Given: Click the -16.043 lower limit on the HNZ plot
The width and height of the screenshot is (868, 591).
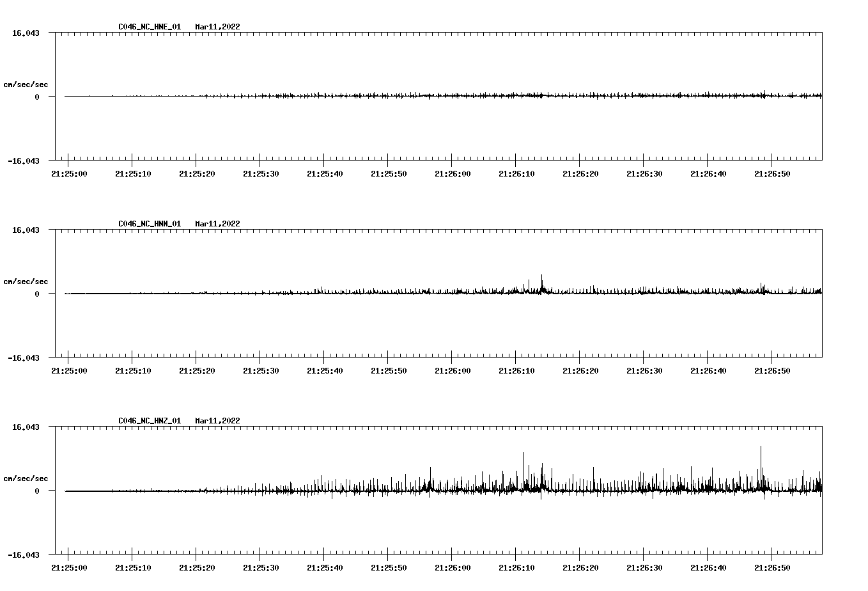Looking at the screenshot, I should pos(24,555).
